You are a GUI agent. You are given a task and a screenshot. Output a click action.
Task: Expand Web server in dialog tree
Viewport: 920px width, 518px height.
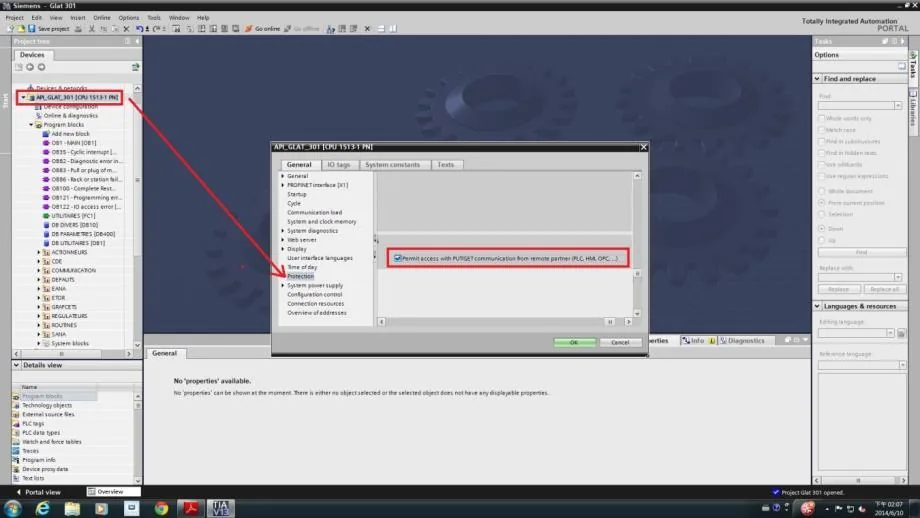283,240
